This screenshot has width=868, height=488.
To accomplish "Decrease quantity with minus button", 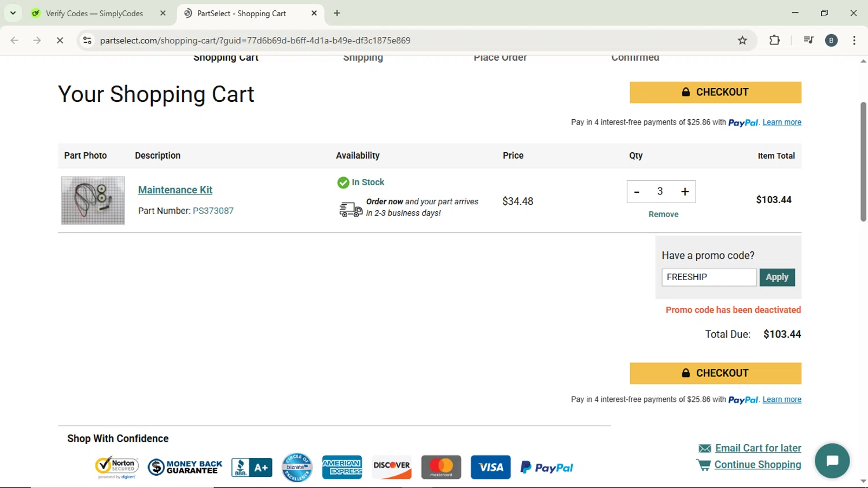I will pos(637,192).
